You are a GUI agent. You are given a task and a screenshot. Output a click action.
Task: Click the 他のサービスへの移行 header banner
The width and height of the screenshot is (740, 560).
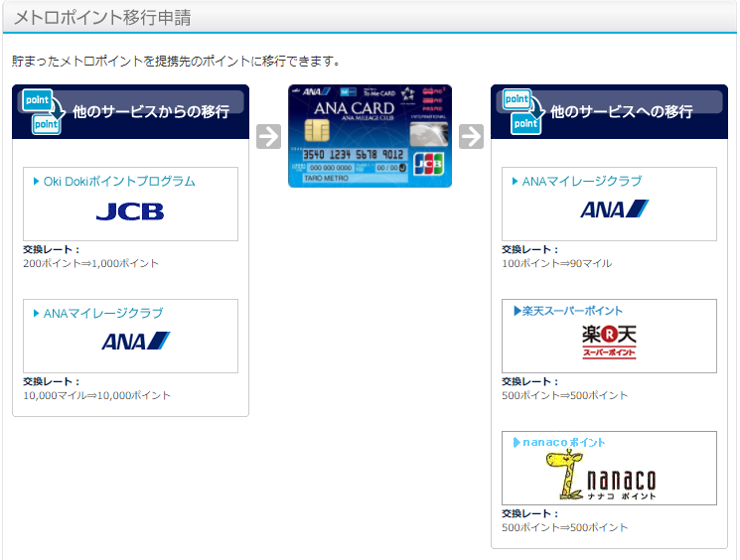[x=609, y=112]
